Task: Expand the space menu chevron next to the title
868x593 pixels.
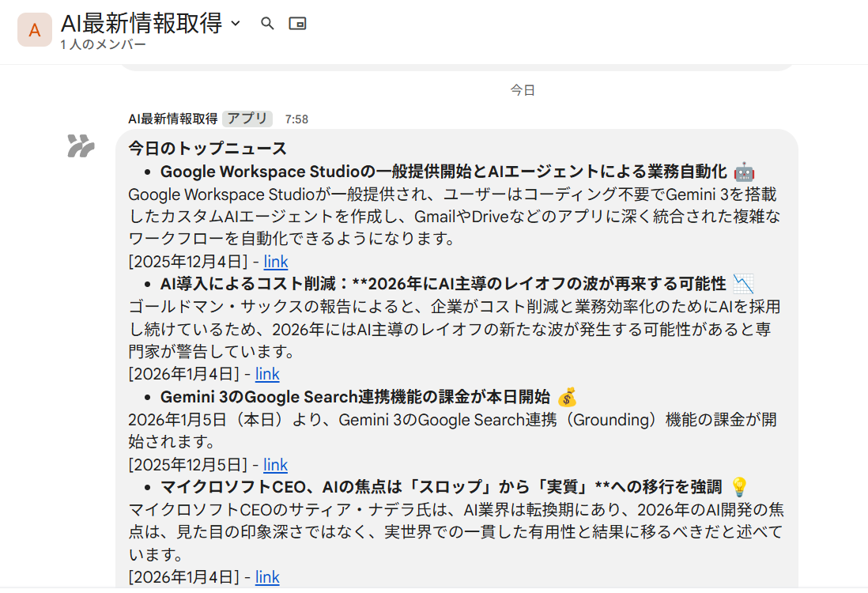Action: point(235,24)
